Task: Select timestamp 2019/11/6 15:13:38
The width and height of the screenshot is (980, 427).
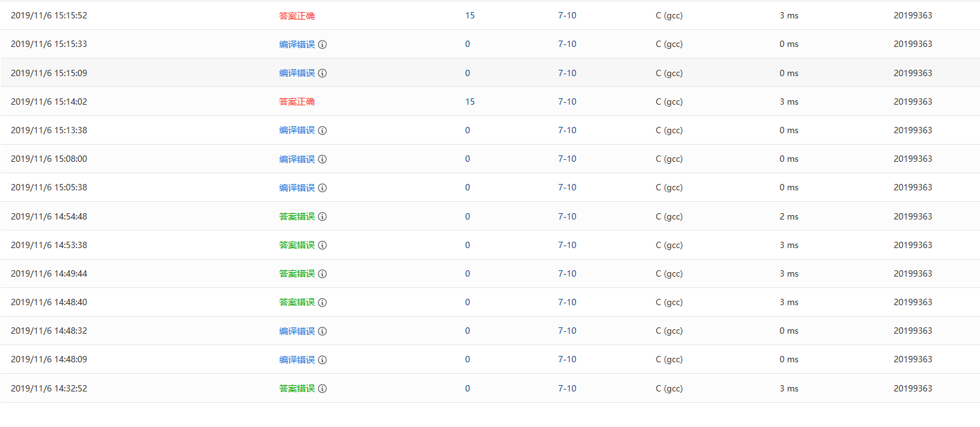Action: click(49, 130)
